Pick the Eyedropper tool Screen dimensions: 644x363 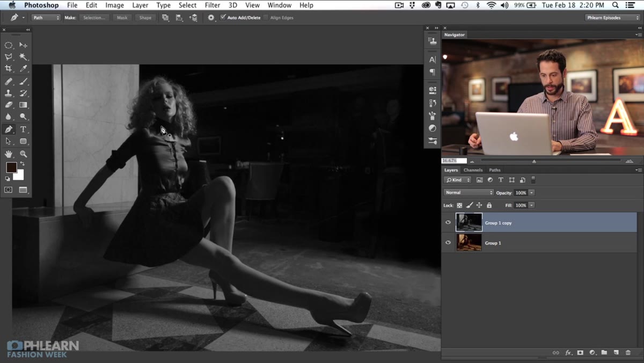24,69
